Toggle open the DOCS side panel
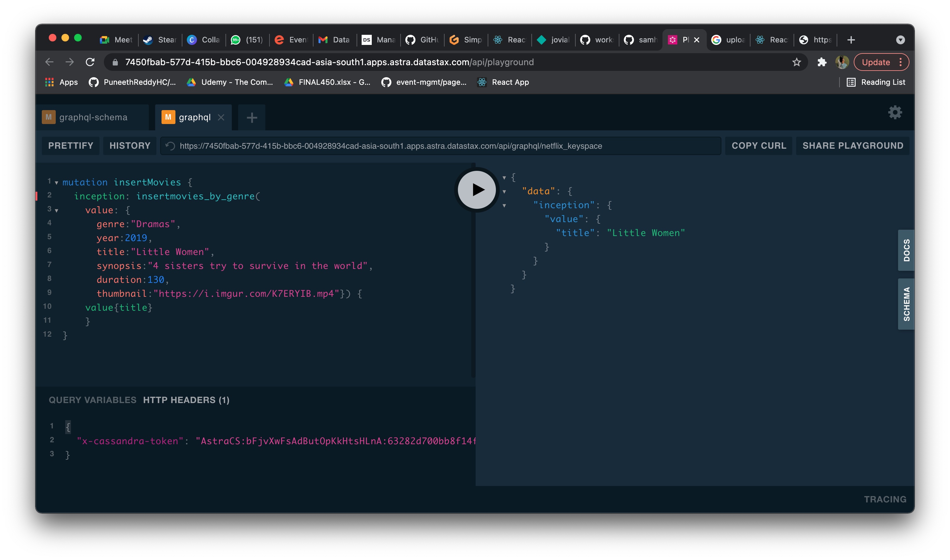 click(x=906, y=251)
